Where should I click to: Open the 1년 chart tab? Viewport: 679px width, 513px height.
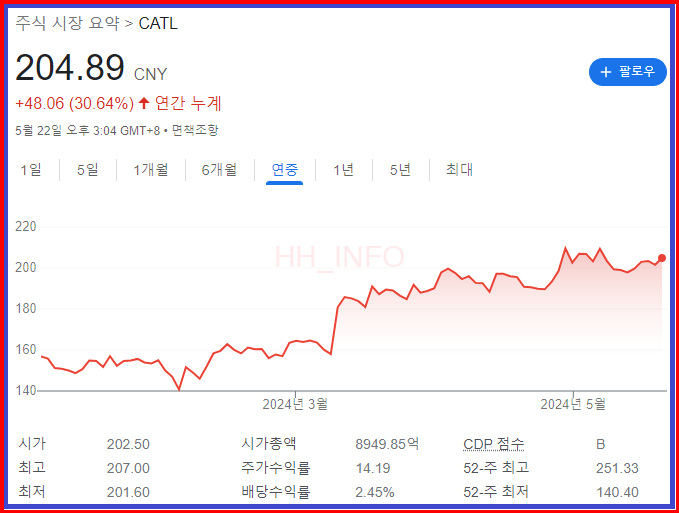pos(343,170)
